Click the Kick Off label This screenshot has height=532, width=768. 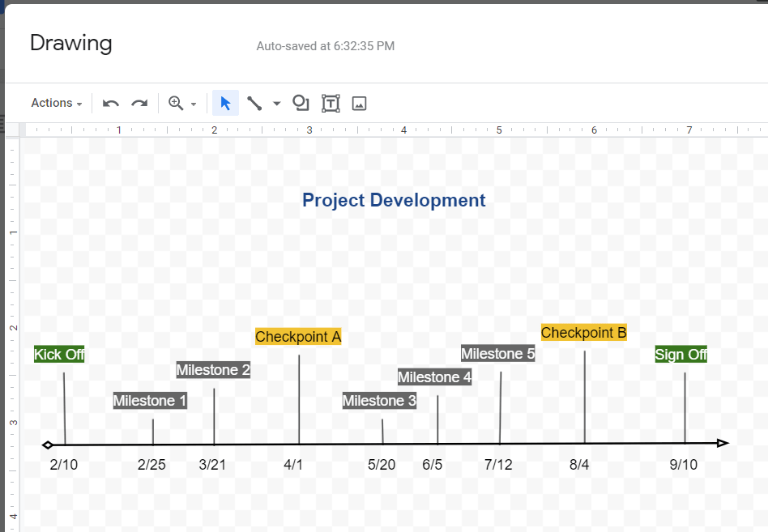click(59, 354)
